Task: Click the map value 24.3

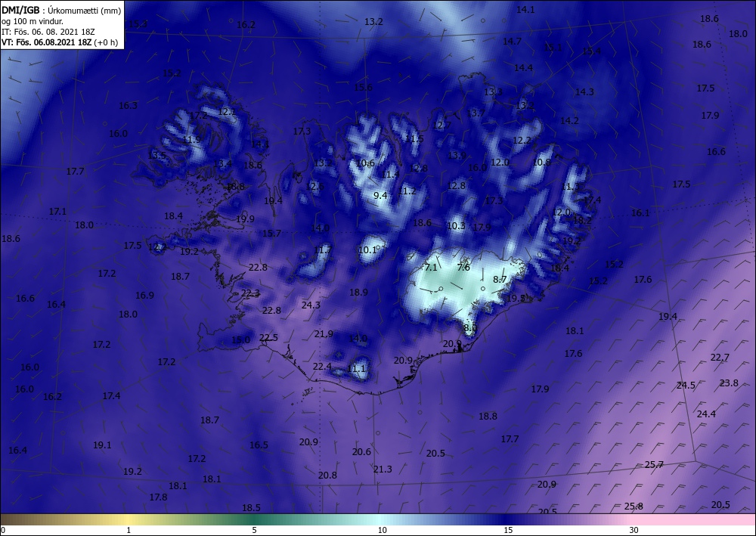Action: [311, 305]
